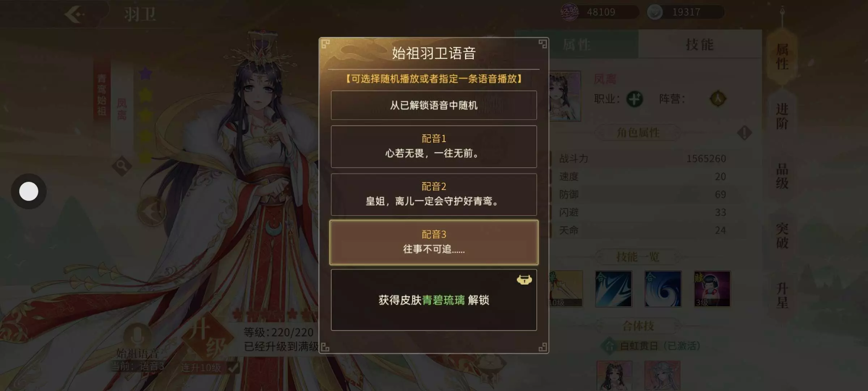Open the magnifier preview icon
Image resolution: width=868 pixels, height=391 pixels.
122,166
